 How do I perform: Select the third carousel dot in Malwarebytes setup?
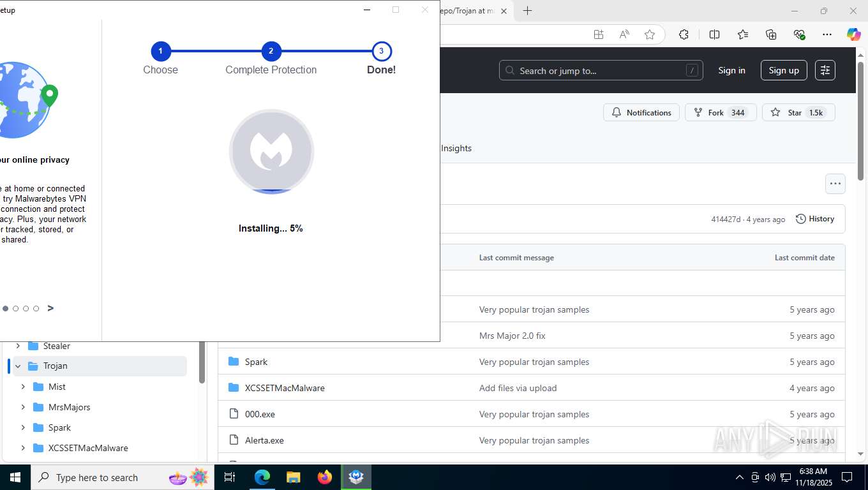[26, 308]
